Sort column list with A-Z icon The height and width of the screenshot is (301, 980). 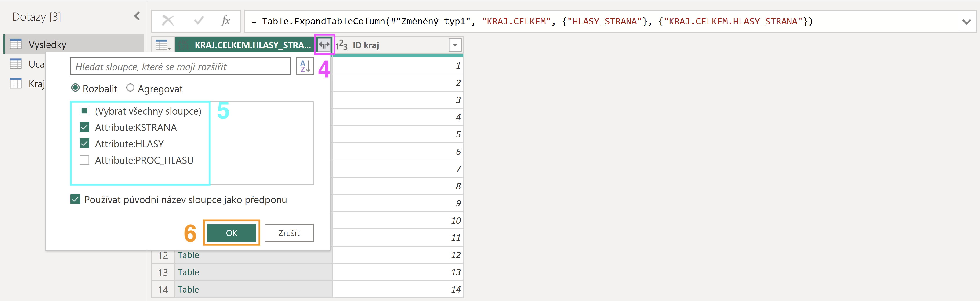(305, 66)
